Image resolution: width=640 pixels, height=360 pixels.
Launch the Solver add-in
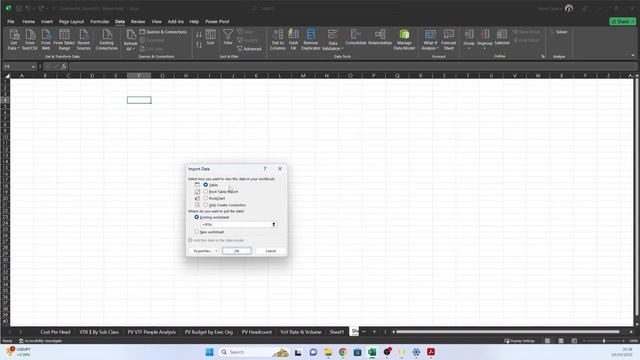coord(560,32)
